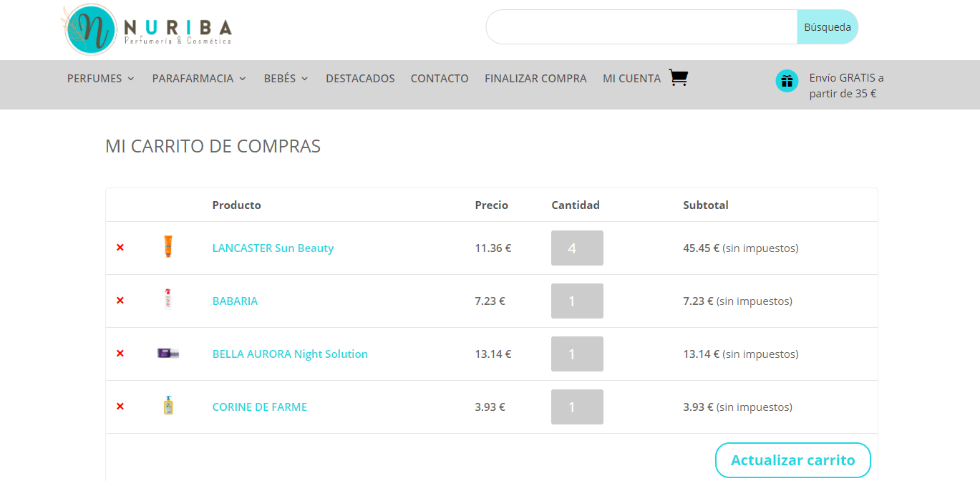Viewport: 980px width, 481px height.
Task: Click the MI CARRITO DE COMPRAS heading
Action: [213, 146]
